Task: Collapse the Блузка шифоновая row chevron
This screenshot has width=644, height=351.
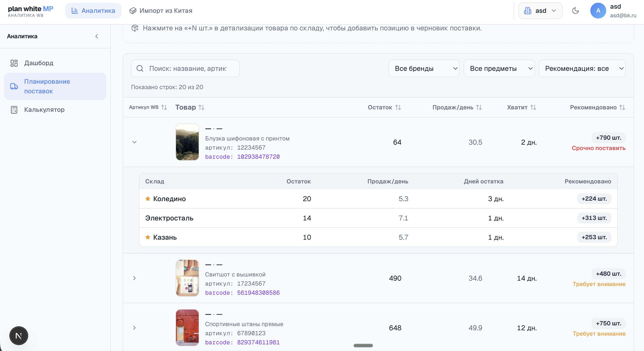Action: 134,142
